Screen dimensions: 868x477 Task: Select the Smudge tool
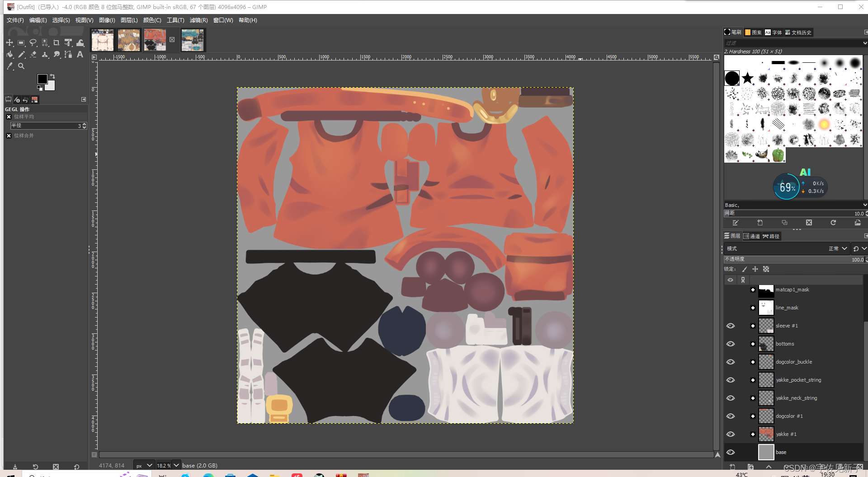click(57, 54)
